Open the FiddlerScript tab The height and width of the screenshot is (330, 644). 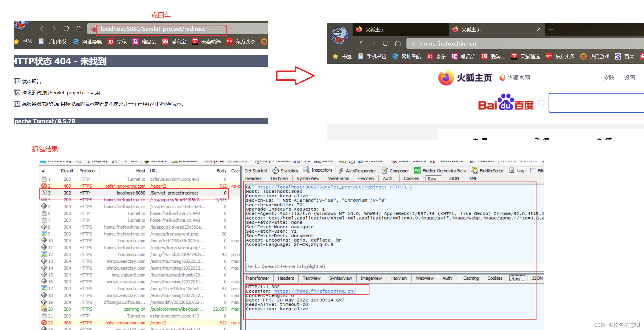click(x=488, y=170)
